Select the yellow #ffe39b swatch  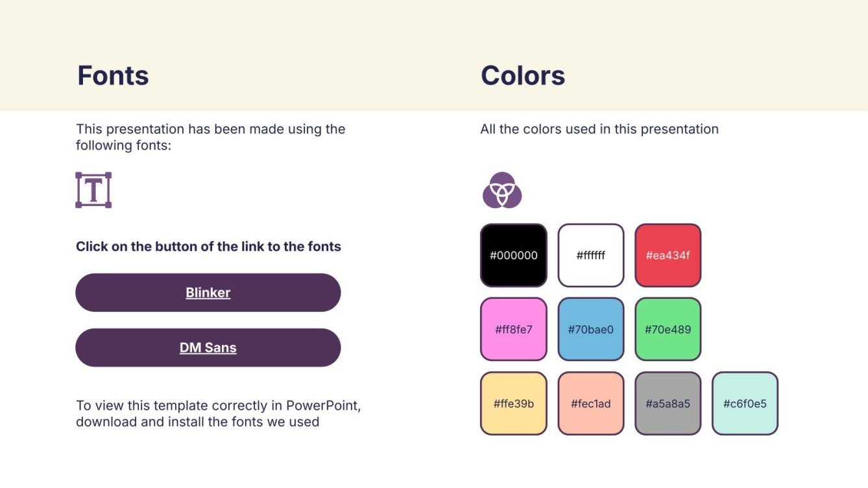click(513, 404)
